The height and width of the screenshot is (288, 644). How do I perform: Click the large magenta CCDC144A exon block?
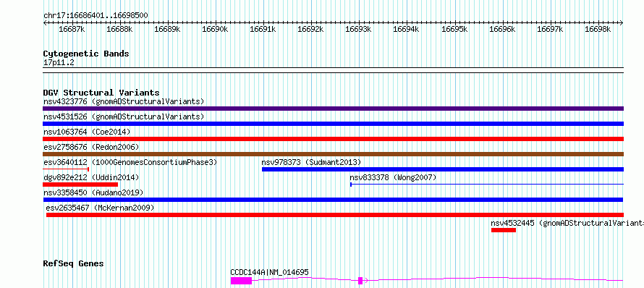241,281
